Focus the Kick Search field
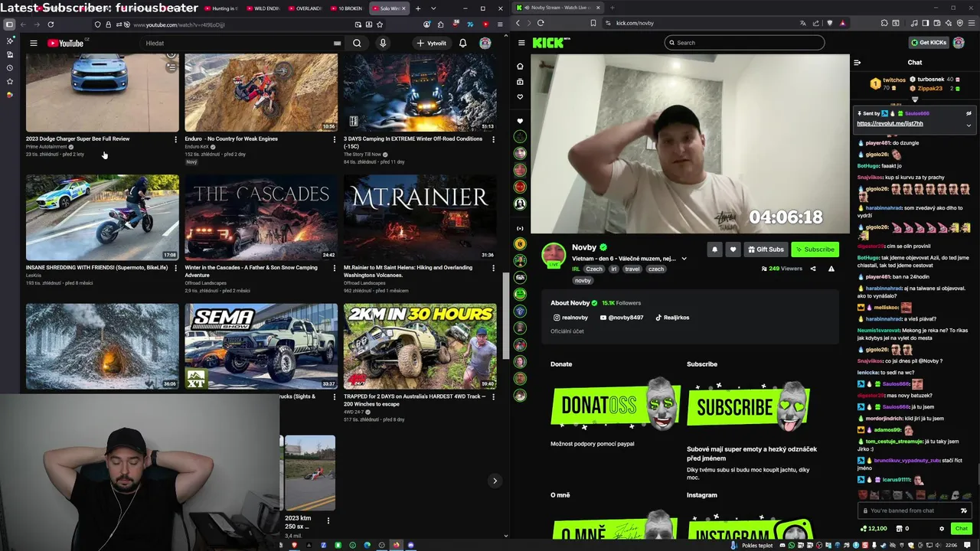This screenshot has height=551, width=980. tap(744, 43)
